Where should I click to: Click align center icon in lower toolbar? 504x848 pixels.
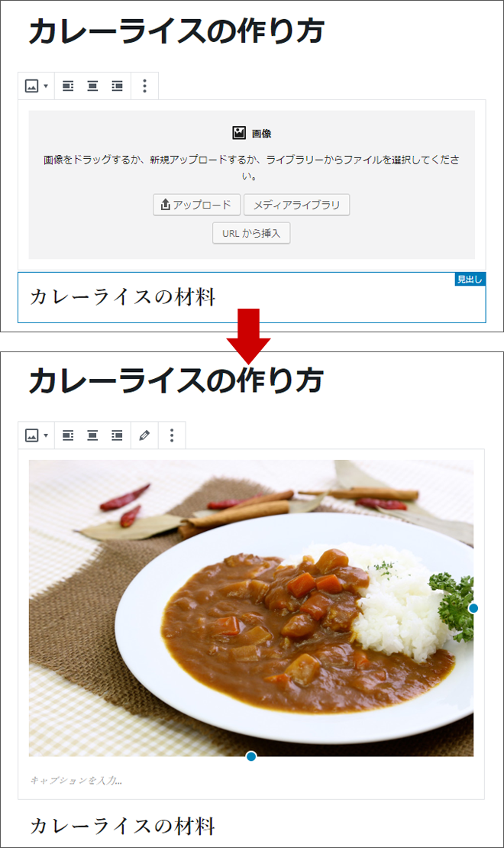coord(92,435)
